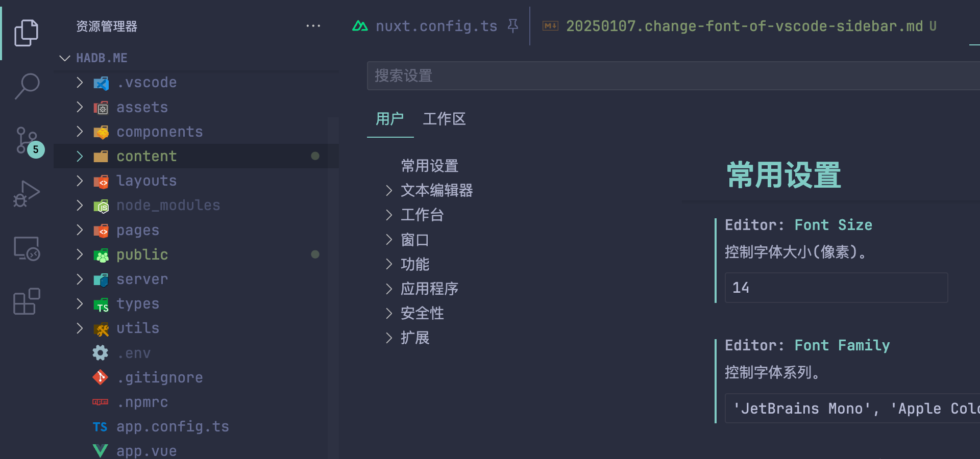This screenshot has width=980, height=459.
Task: Open the Remote Explorer icon
Action: 27,248
